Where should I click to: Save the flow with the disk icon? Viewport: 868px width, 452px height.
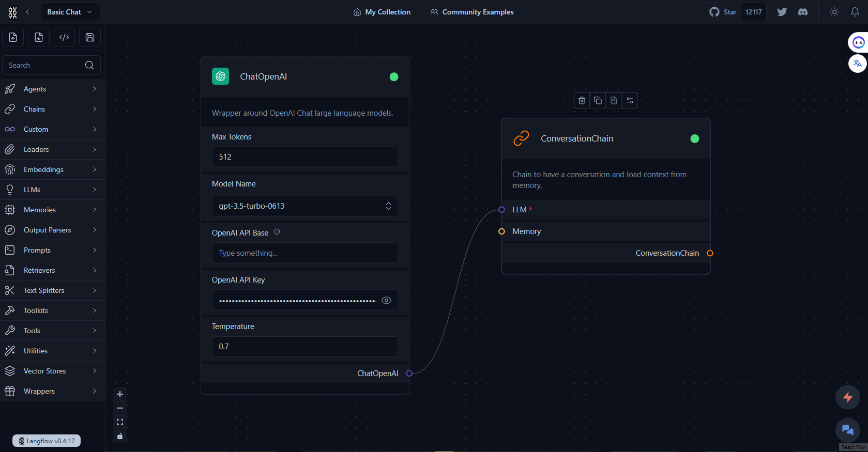90,37
